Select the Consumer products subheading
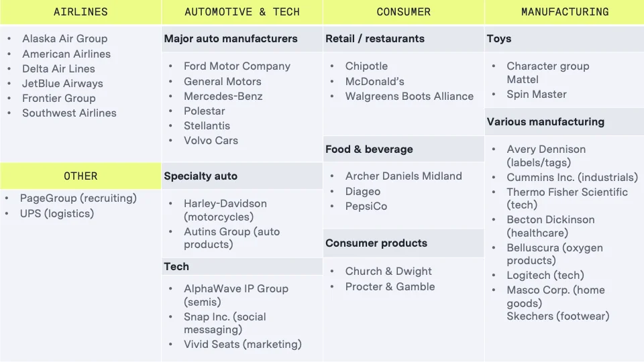This screenshot has height=362, width=644. [376, 243]
